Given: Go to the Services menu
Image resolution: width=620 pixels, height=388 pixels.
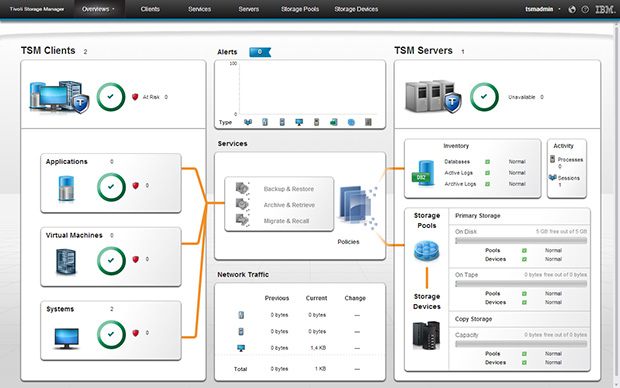Looking at the screenshot, I should point(199,9).
